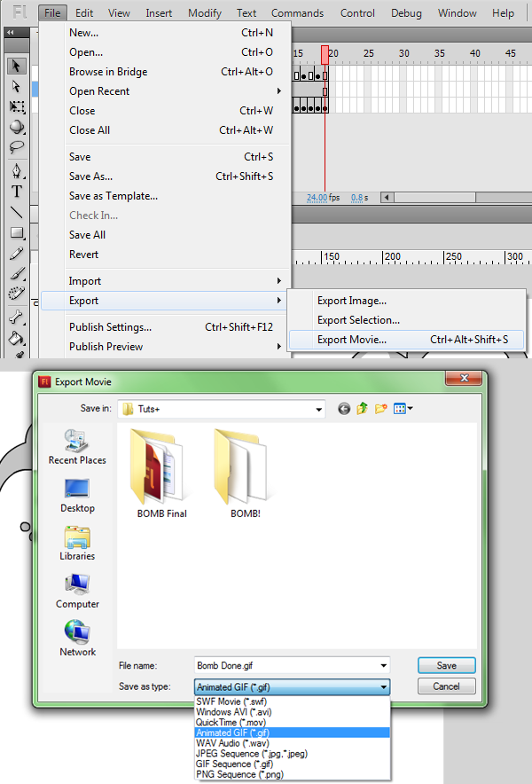Viewport: 532px width, 784px height.
Task: Open the view menu icon in dialog
Action: pyautogui.click(x=403, y=409)
